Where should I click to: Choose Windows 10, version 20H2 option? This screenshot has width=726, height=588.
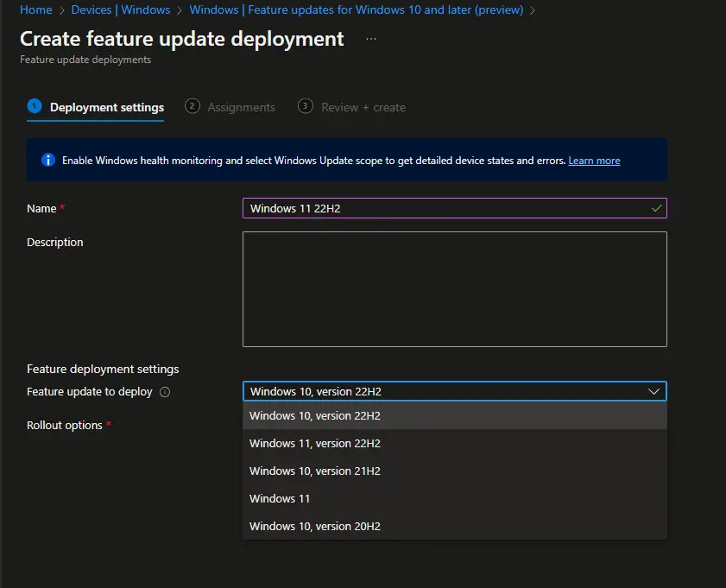point(455,527)
